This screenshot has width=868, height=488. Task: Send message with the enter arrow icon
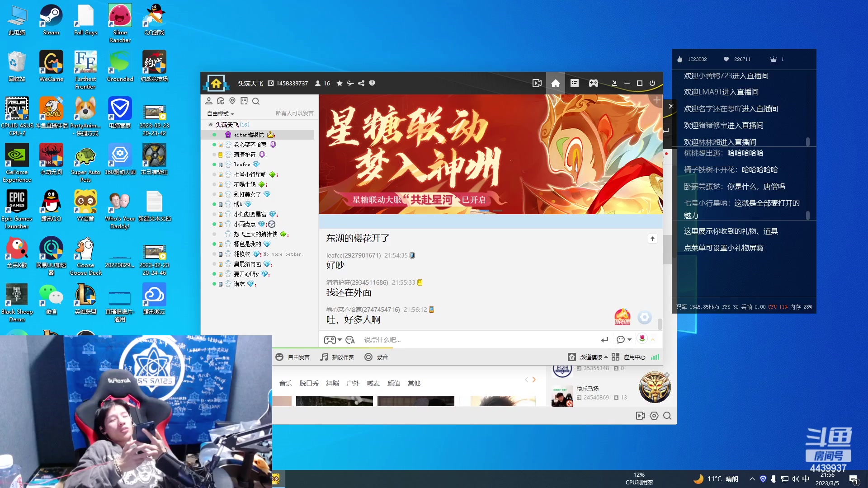click(x=604, y=340)
